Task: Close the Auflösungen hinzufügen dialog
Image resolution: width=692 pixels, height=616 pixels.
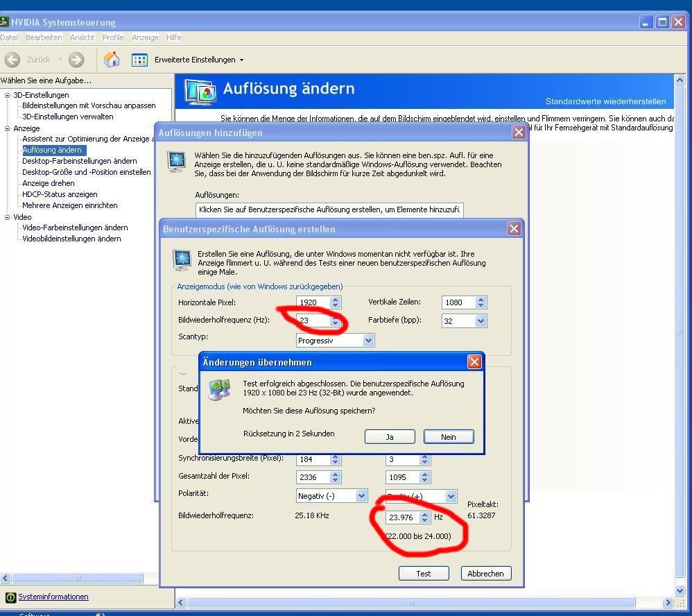Action: (x=519, y=132)
